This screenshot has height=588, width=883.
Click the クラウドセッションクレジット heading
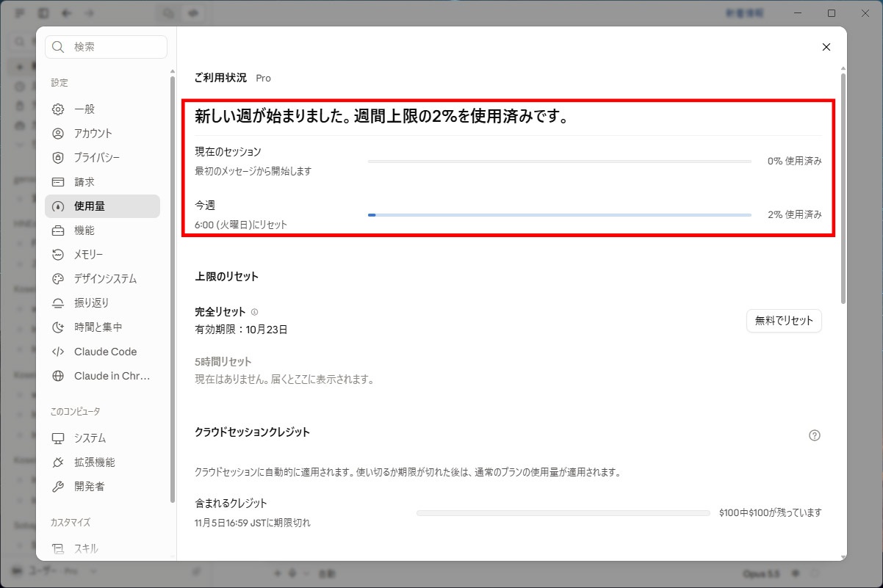point(253,432)
